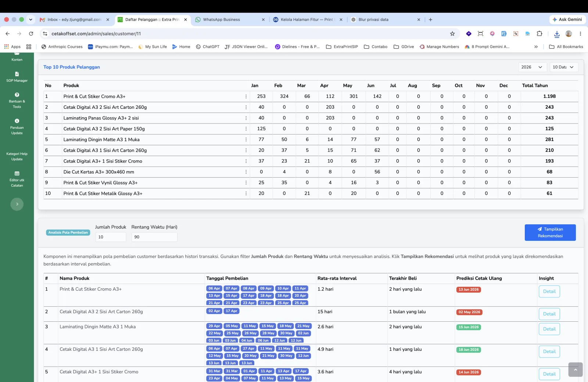Open the Apps shortcut in bookmarks bar
Screen dimensions: 588x382
[12, 47]
